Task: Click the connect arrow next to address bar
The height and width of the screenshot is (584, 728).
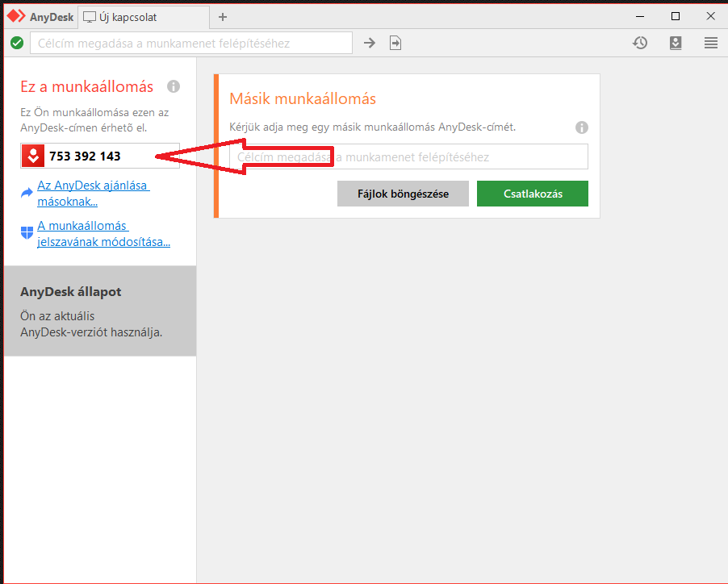Action: pos(370,43)
